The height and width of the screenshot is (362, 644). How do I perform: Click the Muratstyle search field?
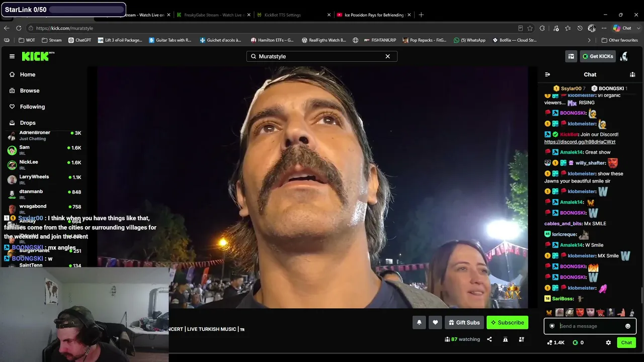click(321, 56)
